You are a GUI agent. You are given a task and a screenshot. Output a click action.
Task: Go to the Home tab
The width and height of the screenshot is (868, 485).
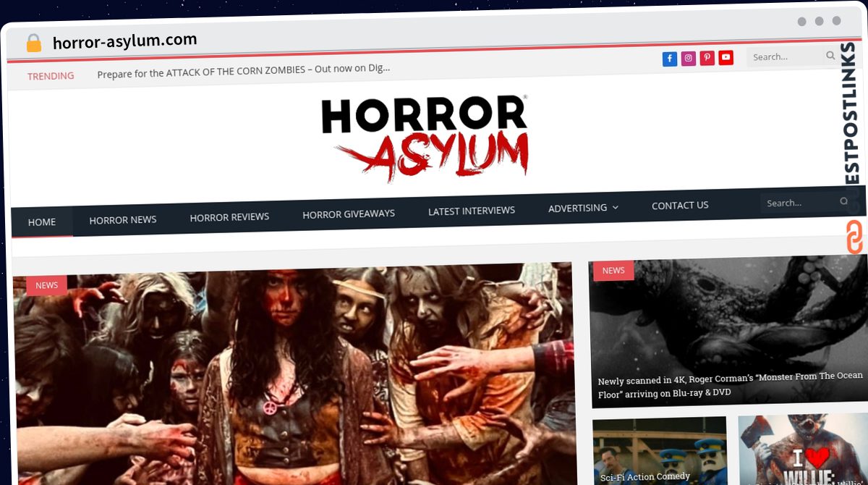coord(42,222)
